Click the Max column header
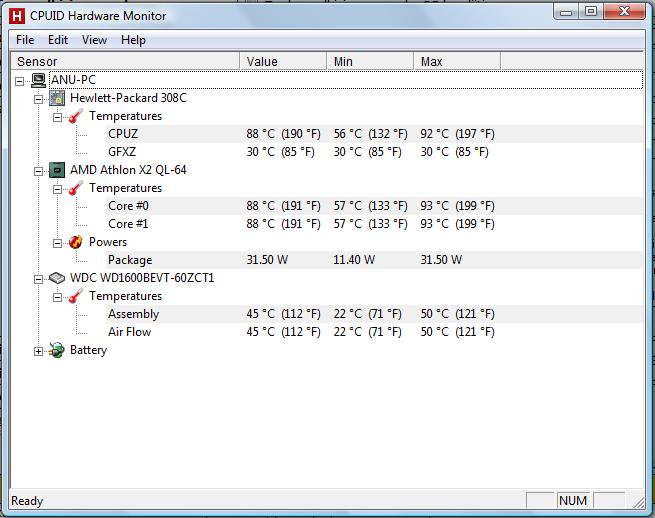The image size is (655, 518). tap(457, 61)
